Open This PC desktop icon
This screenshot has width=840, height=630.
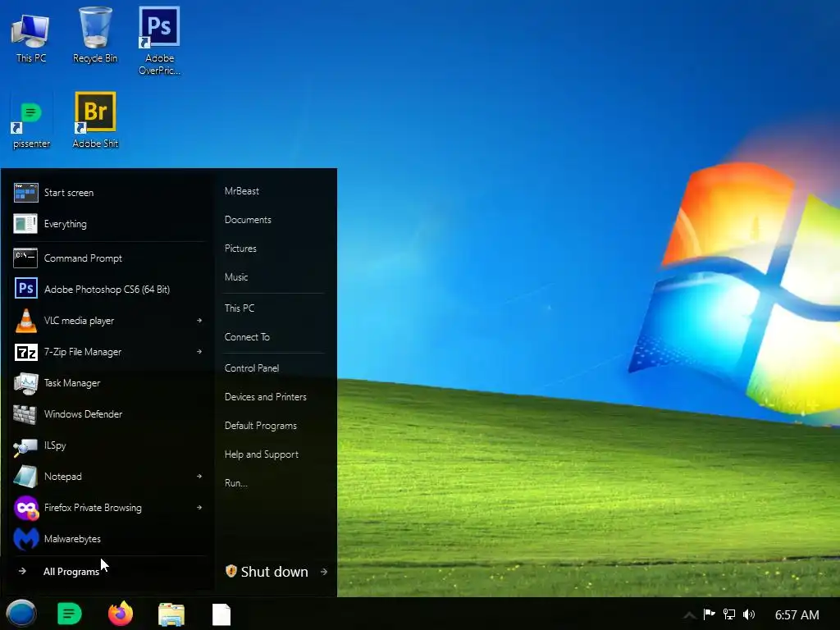click(x=30, y=36)
